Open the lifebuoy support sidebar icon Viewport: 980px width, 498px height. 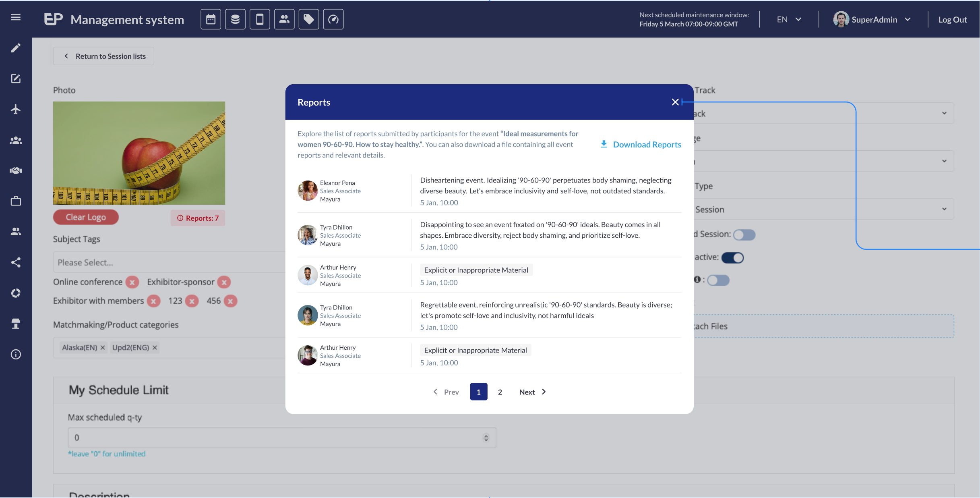click(x=16, y=293)
